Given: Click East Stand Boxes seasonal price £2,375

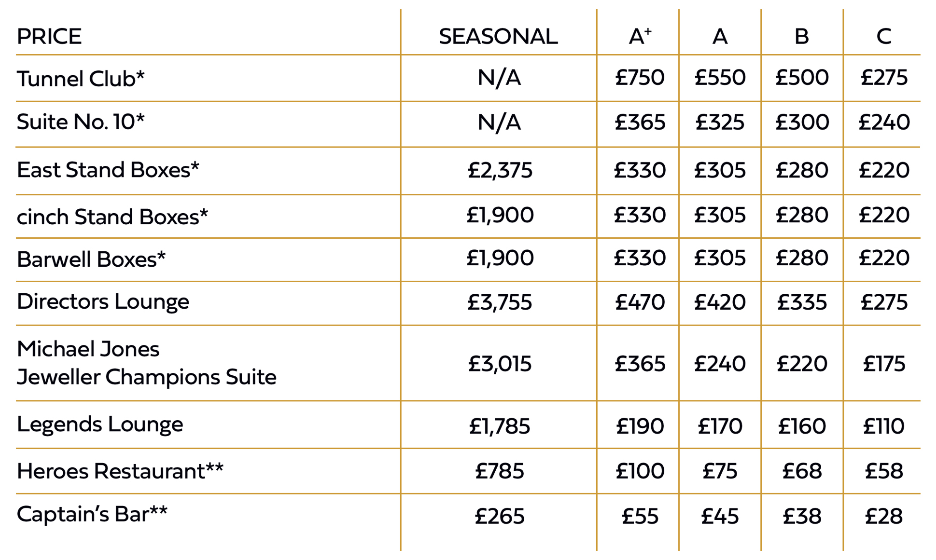Looking at the screenshot, I should pos(500,170).
